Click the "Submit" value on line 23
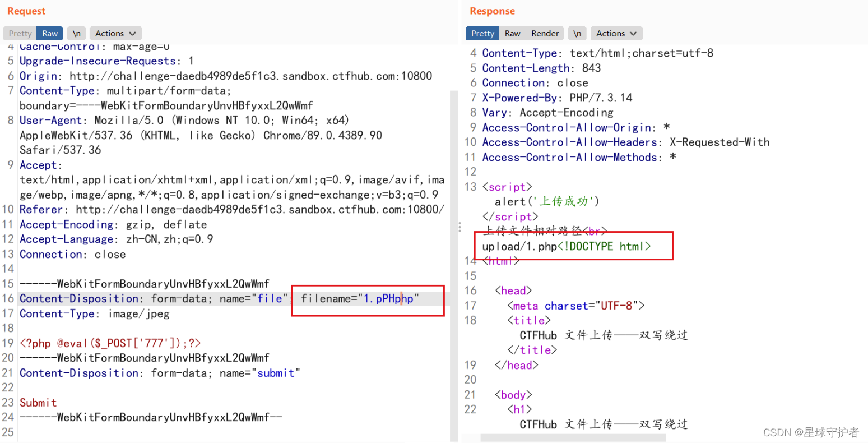Viewport: 868px width, 443px height. (x=38, y=403)
